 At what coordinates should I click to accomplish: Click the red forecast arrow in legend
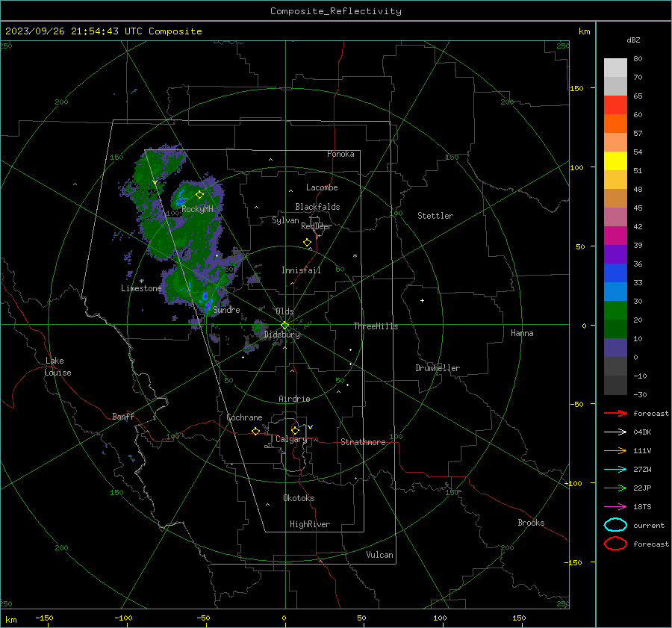point(615,413)
